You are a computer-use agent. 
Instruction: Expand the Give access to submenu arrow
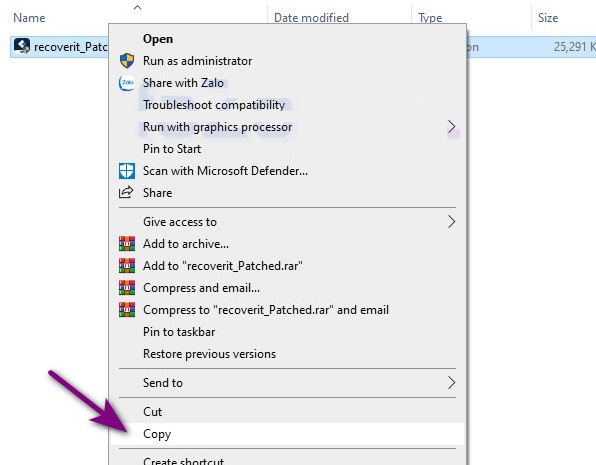tap(451, 222)
